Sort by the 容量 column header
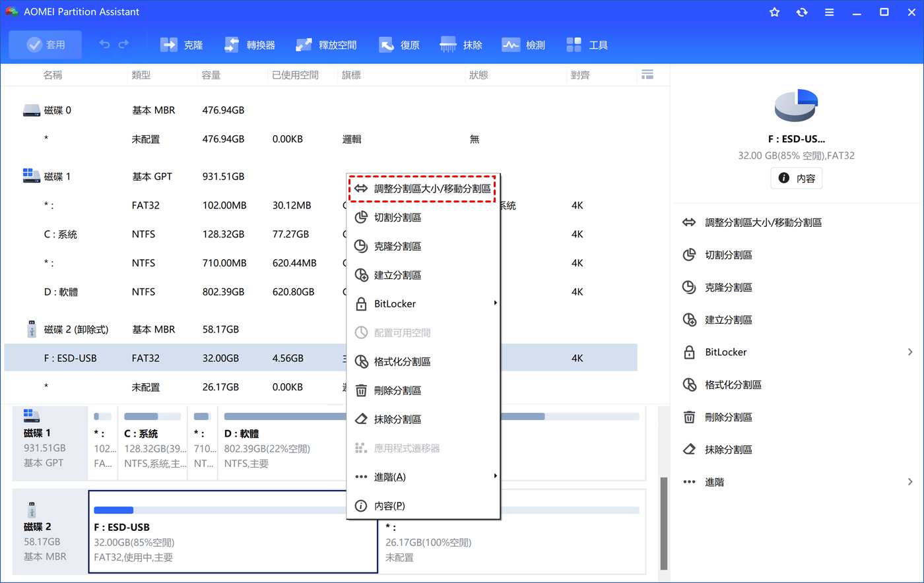Image resolution: width=924 pixels, height=583 pixels. [x=211, y=75]
